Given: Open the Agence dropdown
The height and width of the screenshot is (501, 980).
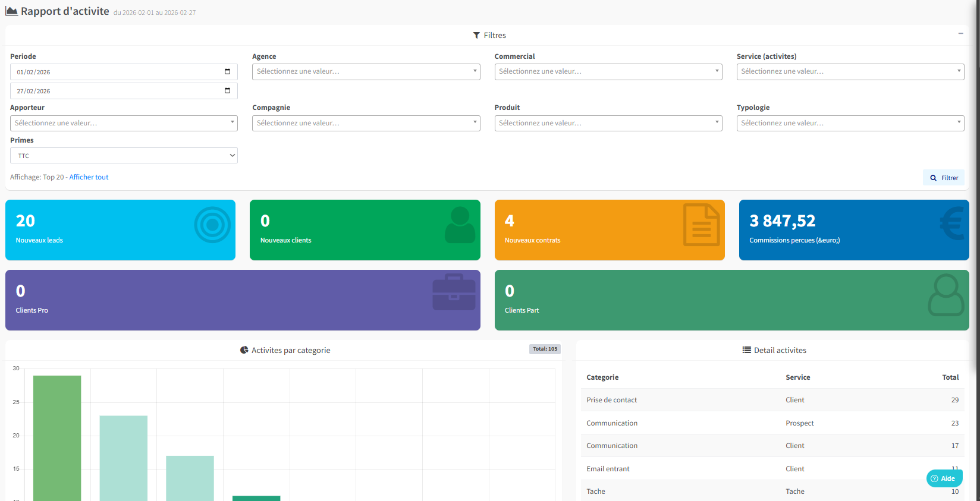Looking at the screenshot, I should (366, 72).
